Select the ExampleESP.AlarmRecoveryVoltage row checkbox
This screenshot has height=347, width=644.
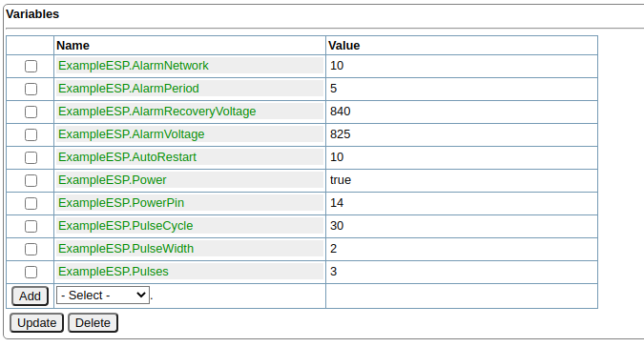tap(31, 112)
